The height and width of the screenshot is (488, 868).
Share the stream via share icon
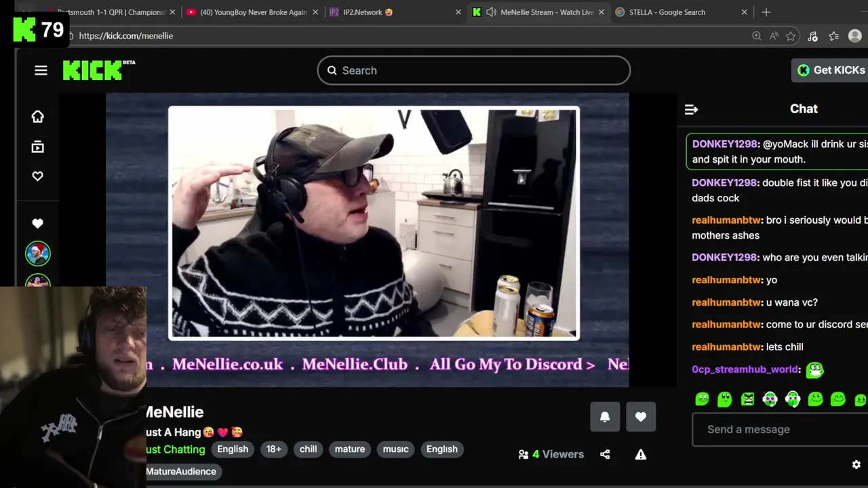pos(605,455)
